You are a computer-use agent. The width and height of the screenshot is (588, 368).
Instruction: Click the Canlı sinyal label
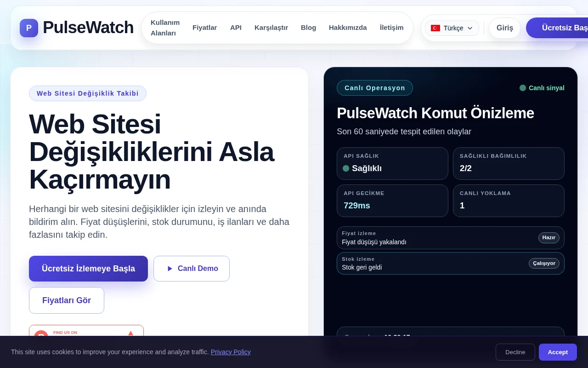pos(547,88)
